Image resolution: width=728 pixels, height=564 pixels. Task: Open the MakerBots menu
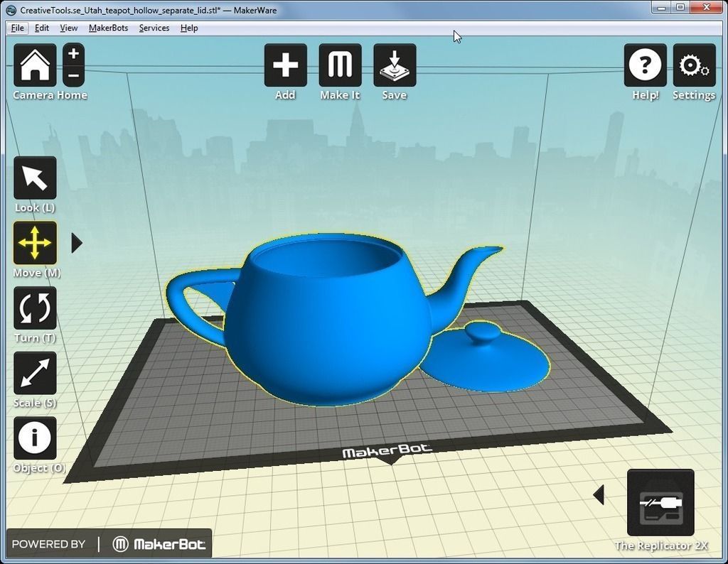[108, 28]
